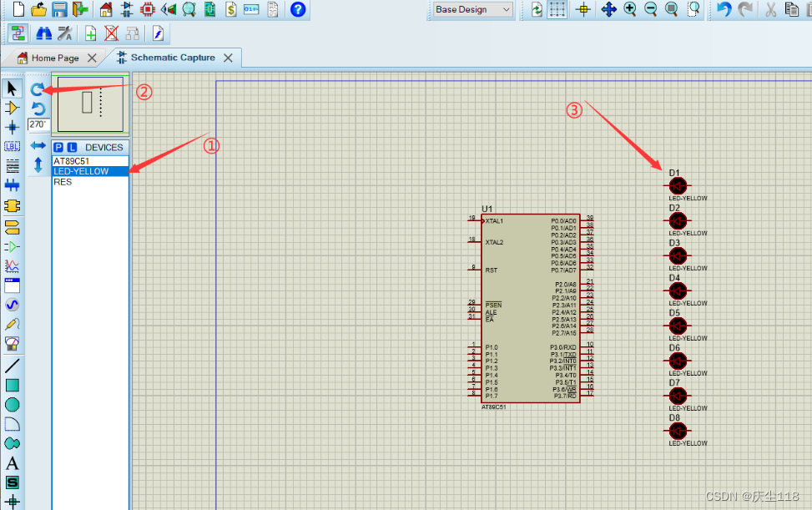Select Buses Mode tool
The width and height of the screenshot is (812, 510).
tap(12, 184)
